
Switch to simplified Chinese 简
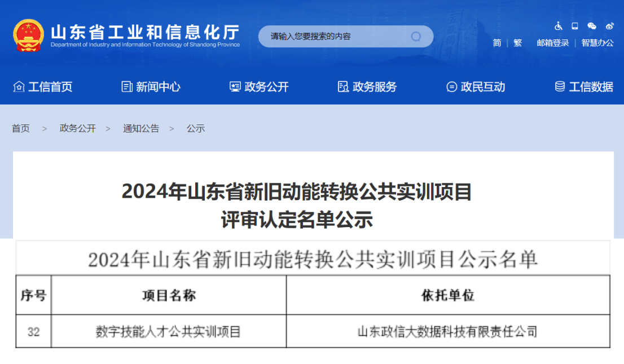[497, 43]
